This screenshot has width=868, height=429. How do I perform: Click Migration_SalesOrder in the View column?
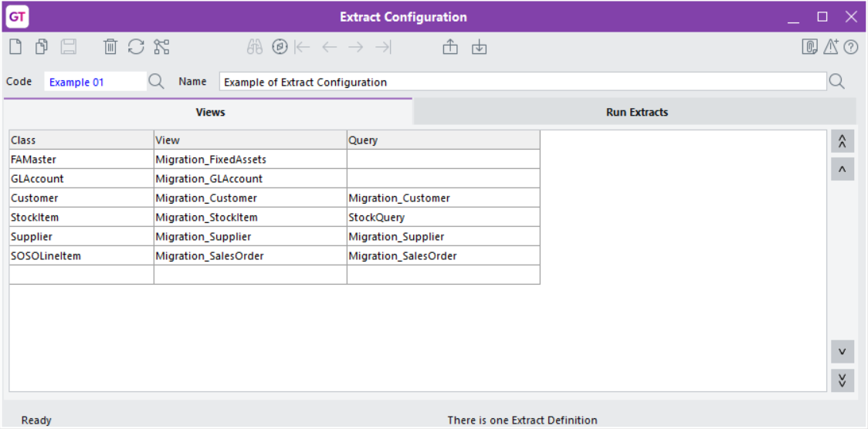250,256
